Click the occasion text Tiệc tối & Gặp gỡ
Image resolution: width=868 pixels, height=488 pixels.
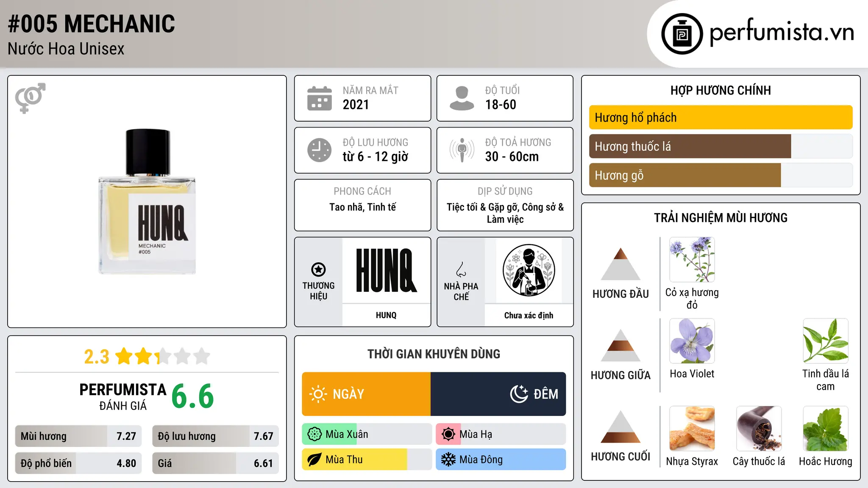[483, 207]
